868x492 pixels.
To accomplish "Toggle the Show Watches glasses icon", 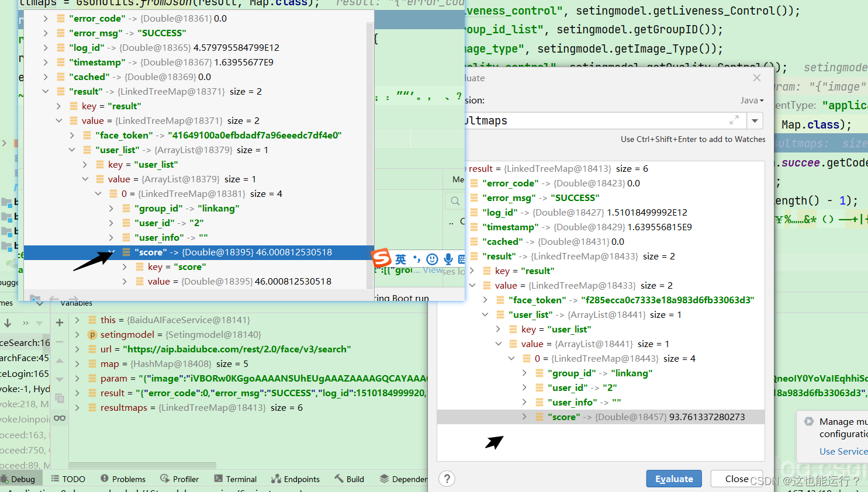I will [60, 418].
